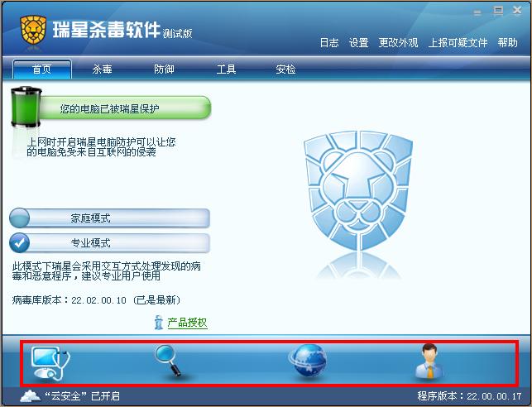This screenshot has width=532, height=407.
Task: Click the virus database version 22.02.00.10
Action: (98, 300)
